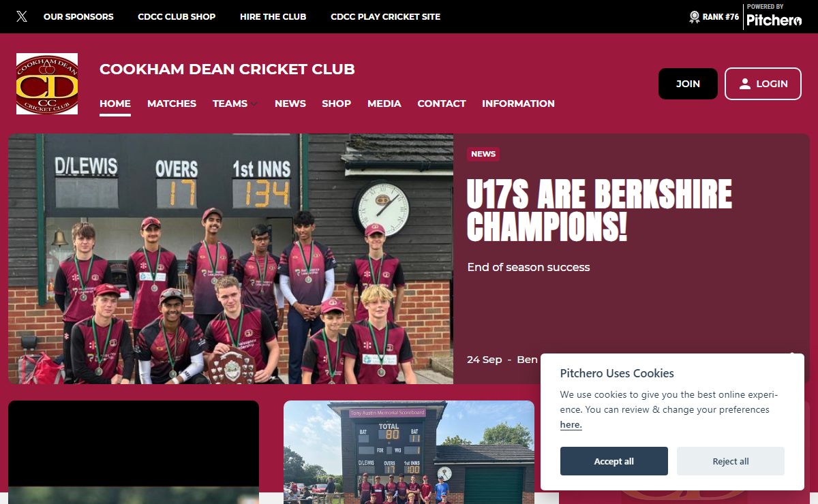Open cookie preferences 'here' link
This screenshot has height=504, width=818.
[571, 424]
